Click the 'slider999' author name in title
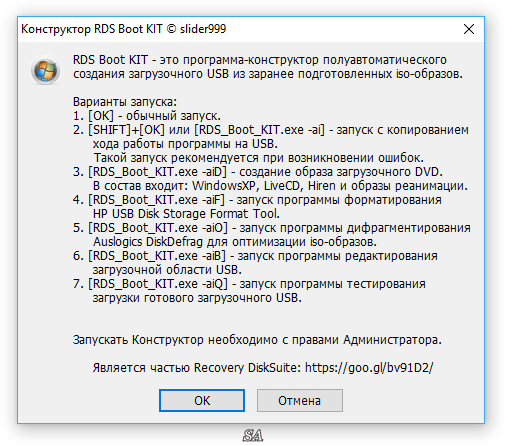506x446 pixels. coord(203,29)
